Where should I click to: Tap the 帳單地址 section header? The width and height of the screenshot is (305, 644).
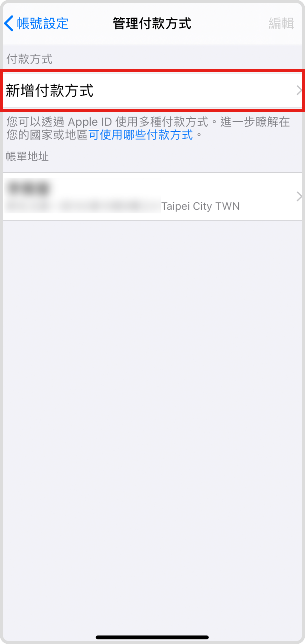tap(27, 156)
